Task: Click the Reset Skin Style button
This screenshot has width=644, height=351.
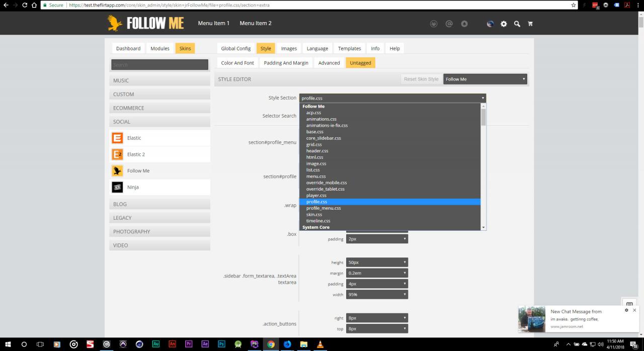Action: pyautogui.click(x=421, y=79)
